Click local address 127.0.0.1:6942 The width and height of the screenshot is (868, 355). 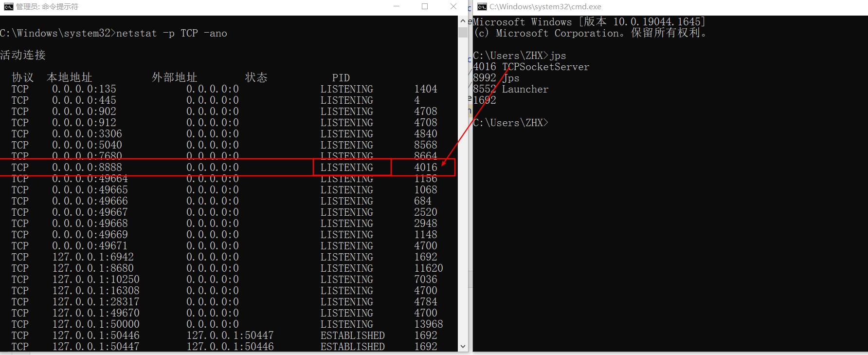(93, 257)
